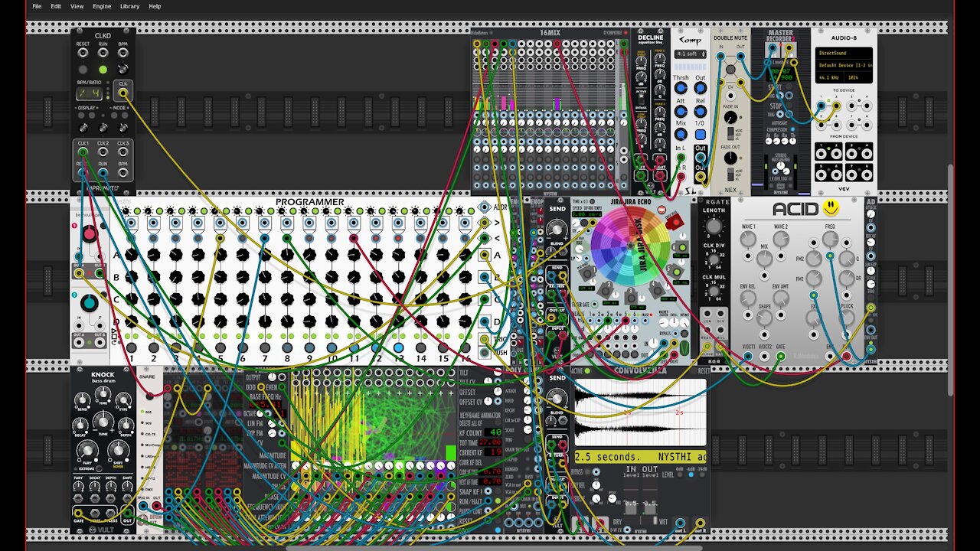Open the File menu

37,6
